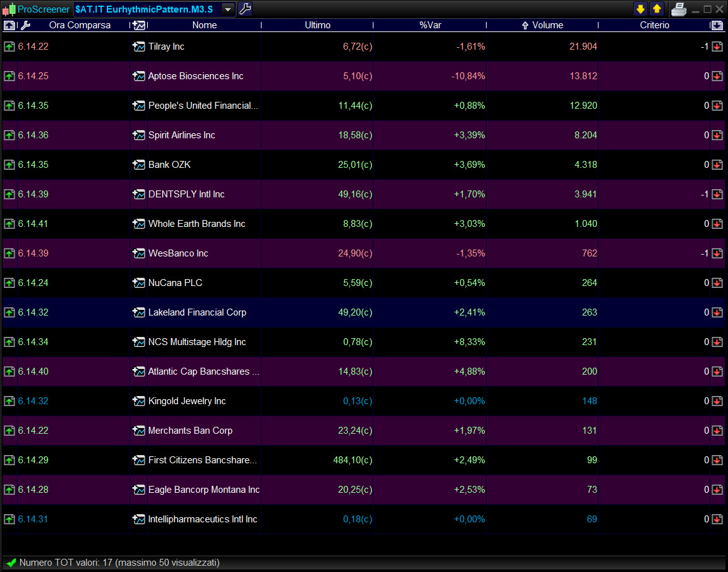Open chart icon for DENTSPLY Intl Inc
Image resolution: width=728 pixels, height=572 pixels.
pyautogui.click(x=139, y=194)
